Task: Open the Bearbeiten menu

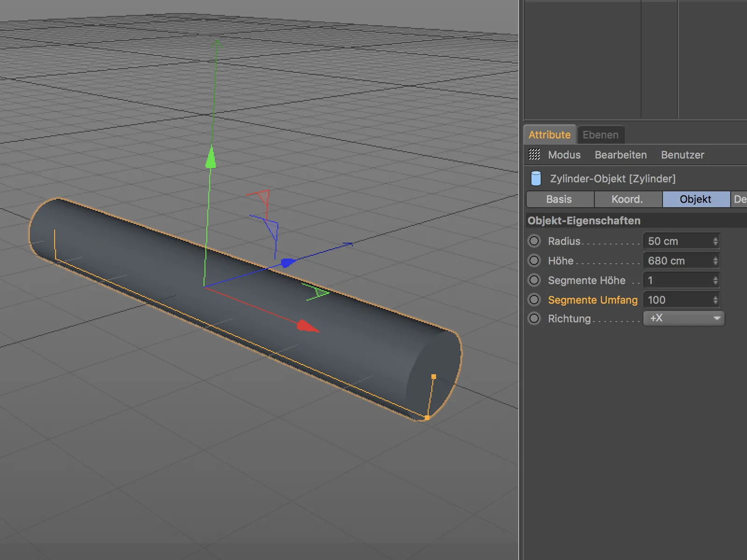Action: pyautogui.click(x=621, y=155)
